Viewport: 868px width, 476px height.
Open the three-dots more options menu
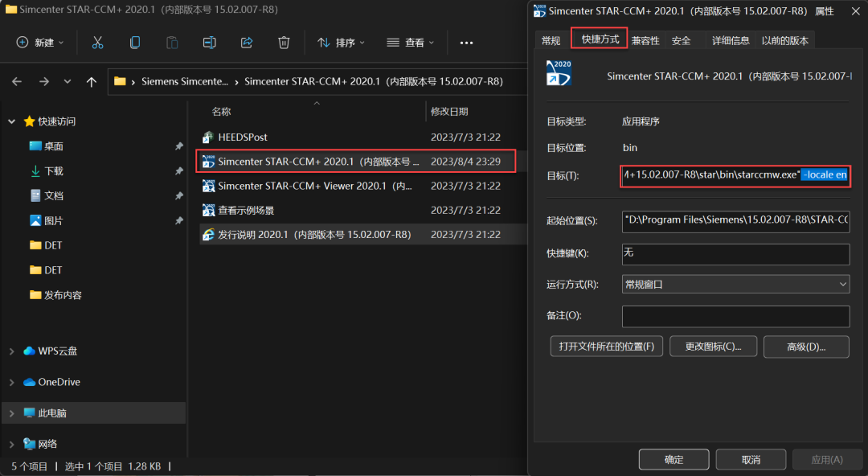tap(467, 43)
